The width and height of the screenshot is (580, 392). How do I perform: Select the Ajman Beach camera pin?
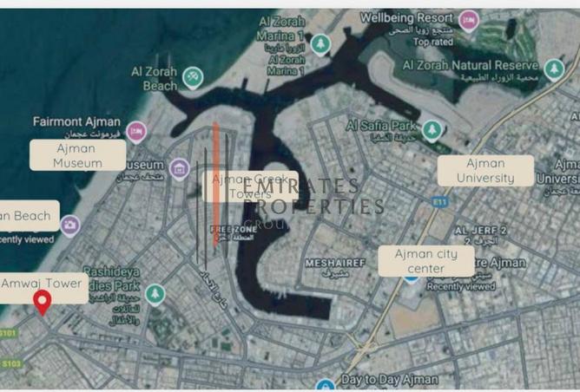coord(70,225)
